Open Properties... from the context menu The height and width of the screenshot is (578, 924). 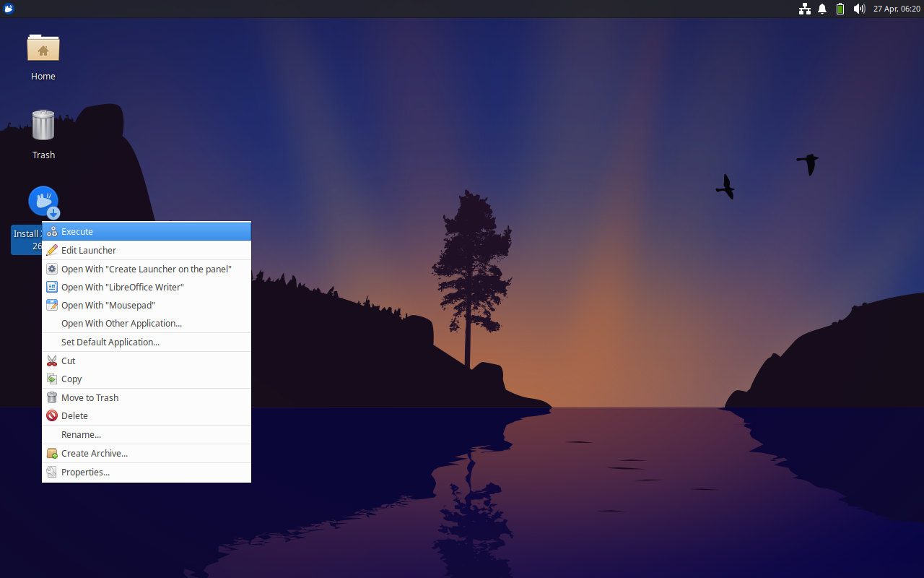(x=147, y=472)
